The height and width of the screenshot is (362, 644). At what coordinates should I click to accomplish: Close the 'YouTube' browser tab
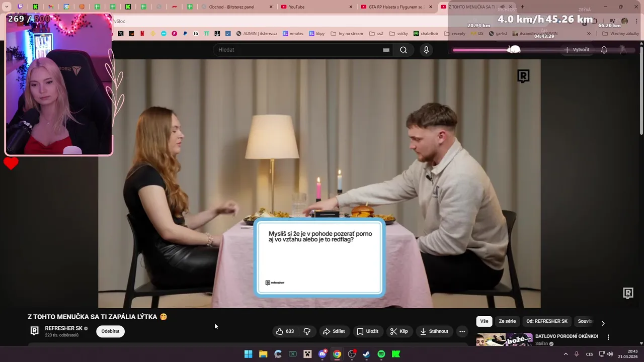351,7
